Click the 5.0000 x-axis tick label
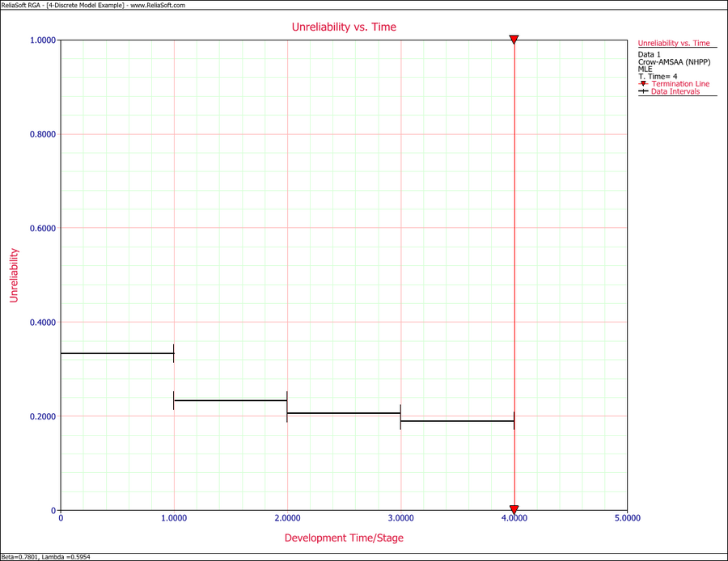The width and height of the screenshot is (728, 561). click(627, 518)
